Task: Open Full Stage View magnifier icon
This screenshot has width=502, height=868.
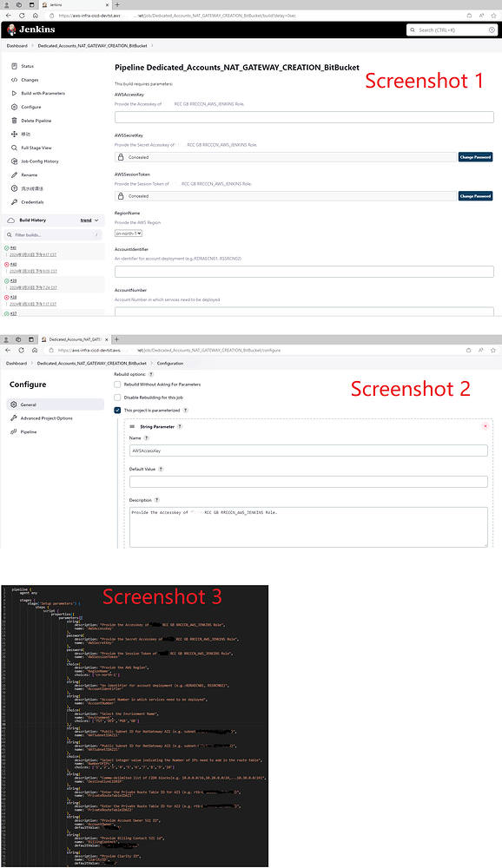Action: coord(14,148)
